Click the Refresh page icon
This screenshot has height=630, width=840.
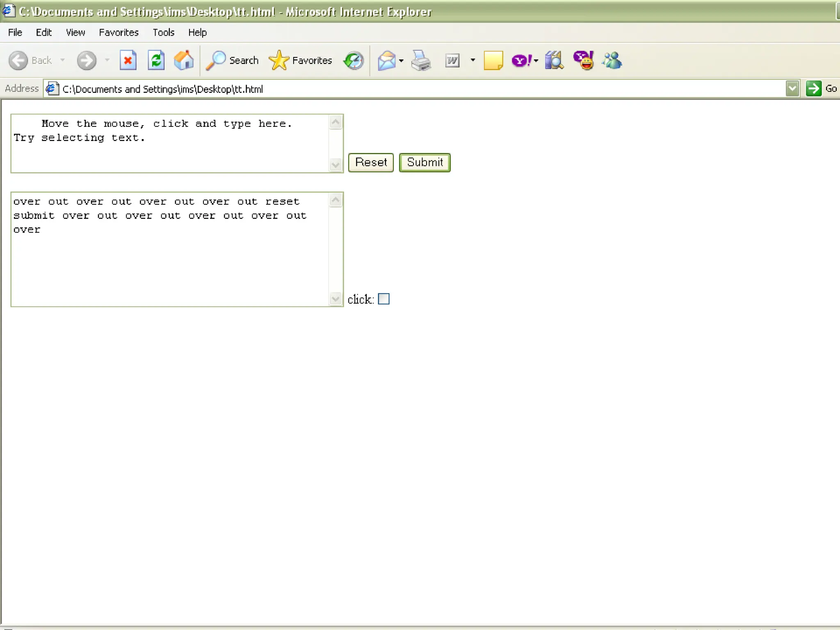tap(156, 61)
